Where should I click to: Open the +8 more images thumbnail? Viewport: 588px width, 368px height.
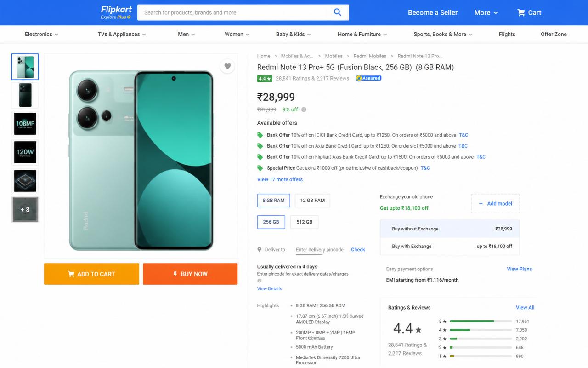[25, 210]
